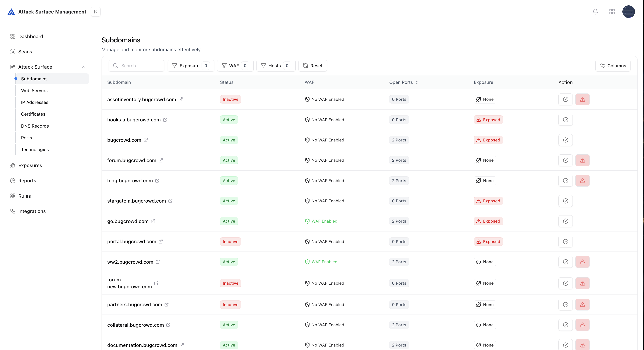Open the notification bell icon

595,12
